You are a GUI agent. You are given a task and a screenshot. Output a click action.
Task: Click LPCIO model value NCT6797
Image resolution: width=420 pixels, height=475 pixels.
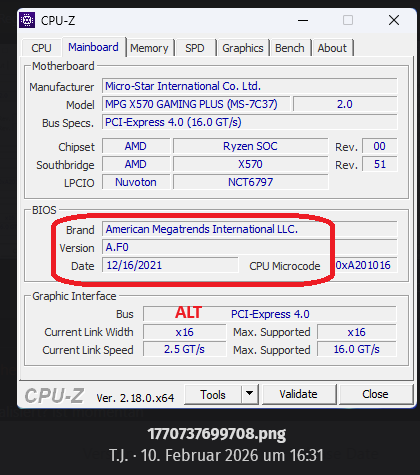(x=250, y=182)
